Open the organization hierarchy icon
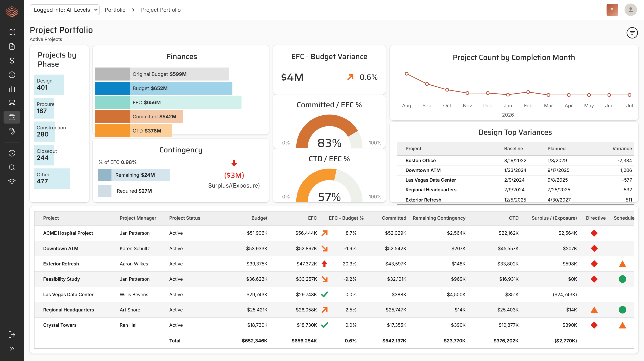The width and height of the screenshot is (644, 361). tap(12, 103)
